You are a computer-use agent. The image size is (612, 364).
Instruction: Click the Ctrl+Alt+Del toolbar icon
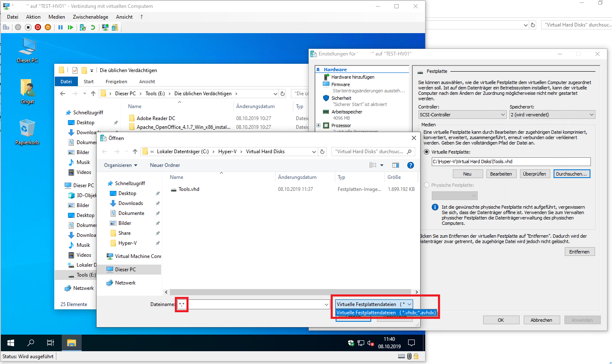6,27
